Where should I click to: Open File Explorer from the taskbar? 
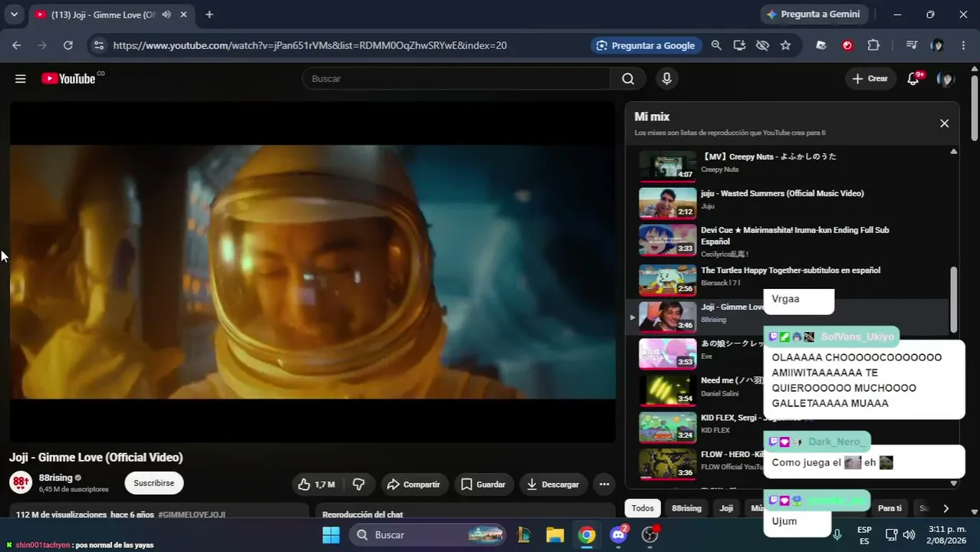554,534
